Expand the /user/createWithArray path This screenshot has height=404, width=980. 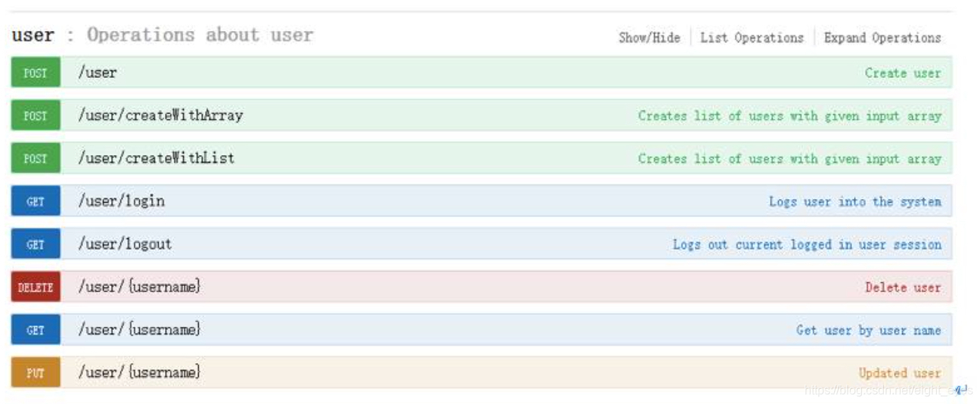coord(160,116)
